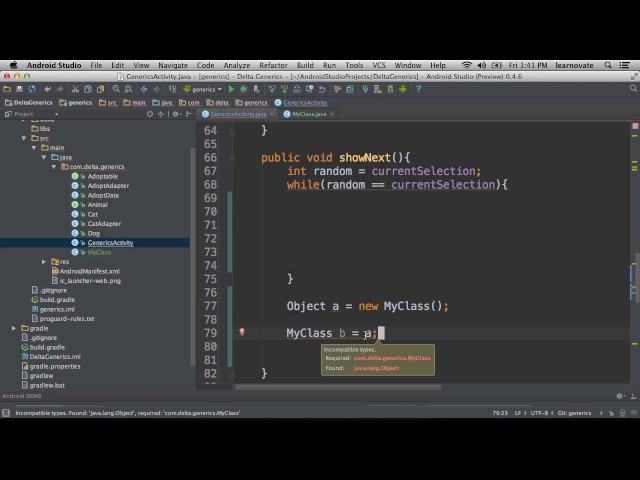Click the Undo toolbar icon
The height and width of the screenshot is (480, 640).
pyautogui.click(x=48, y=89)
